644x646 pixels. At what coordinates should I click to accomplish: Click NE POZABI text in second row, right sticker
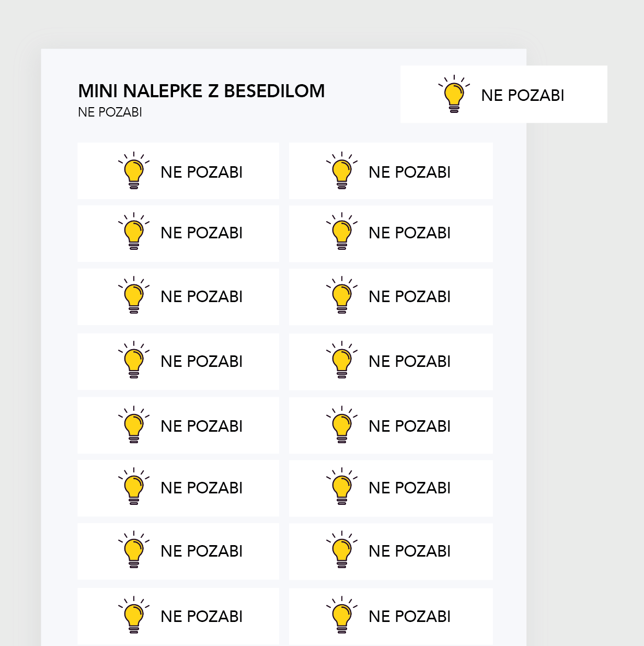point(409,233)
